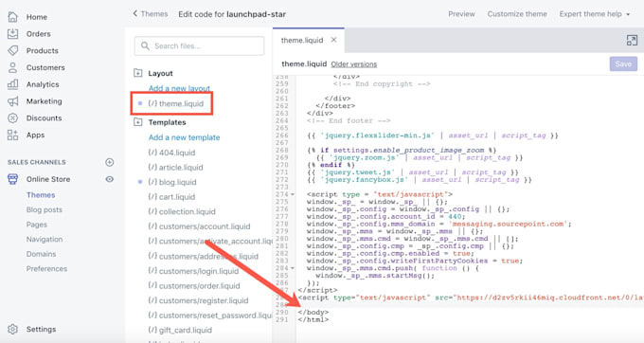The width and height of the screenshot is (644, 343).
Task: Save the theme.liquid file
Action: coord(623,64)
